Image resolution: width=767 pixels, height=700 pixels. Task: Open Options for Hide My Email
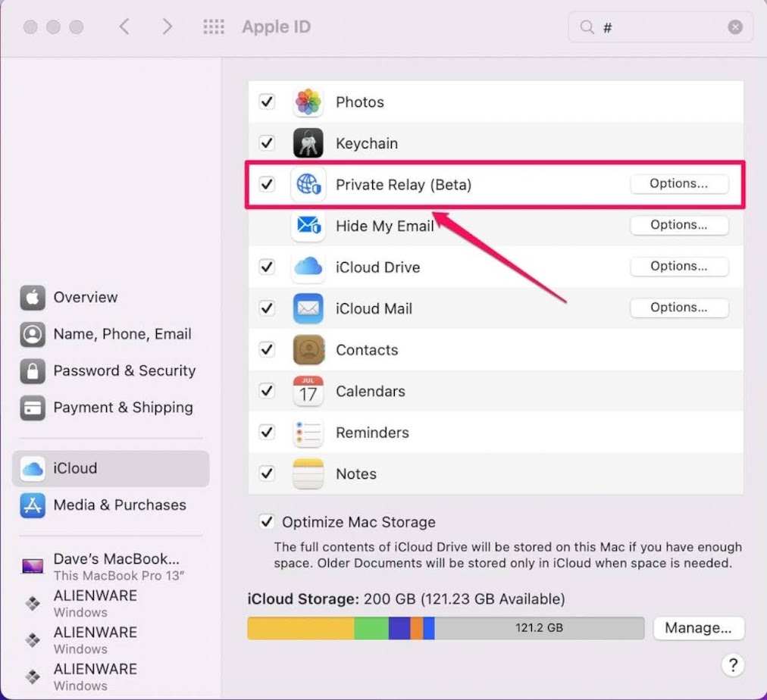(x=679, y=225)
